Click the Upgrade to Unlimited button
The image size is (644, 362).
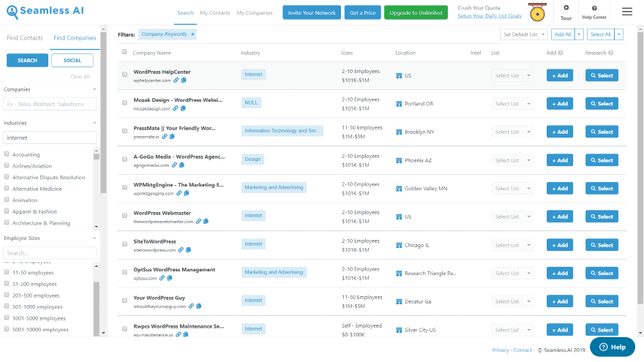[416, 12]
